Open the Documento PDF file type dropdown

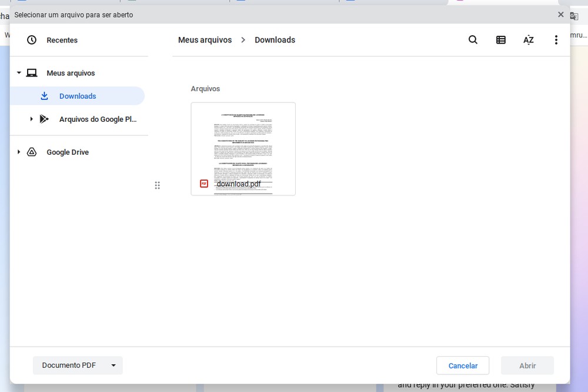tap(78, 365)
